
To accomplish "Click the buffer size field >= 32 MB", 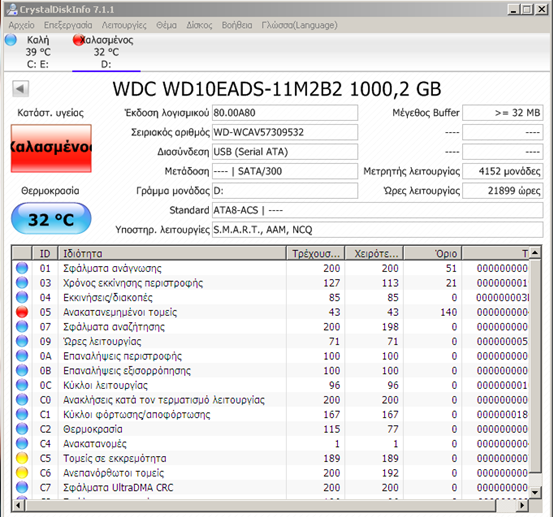I will 503,113.
